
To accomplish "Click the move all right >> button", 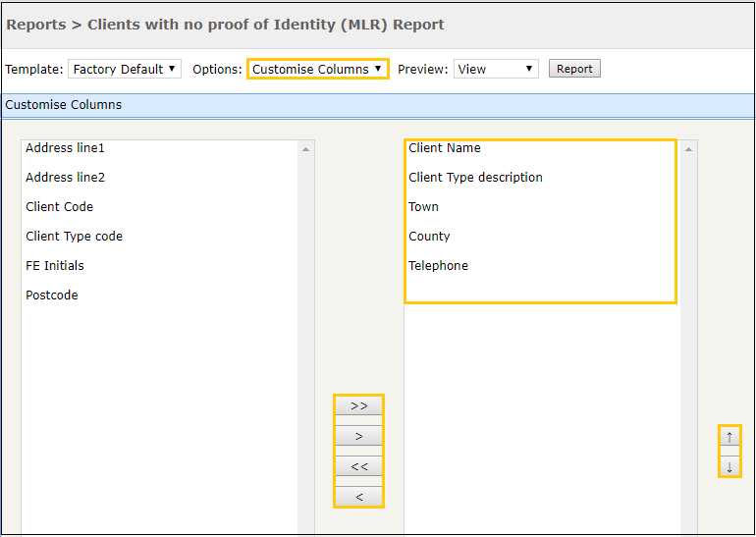I will pos(358,405).
